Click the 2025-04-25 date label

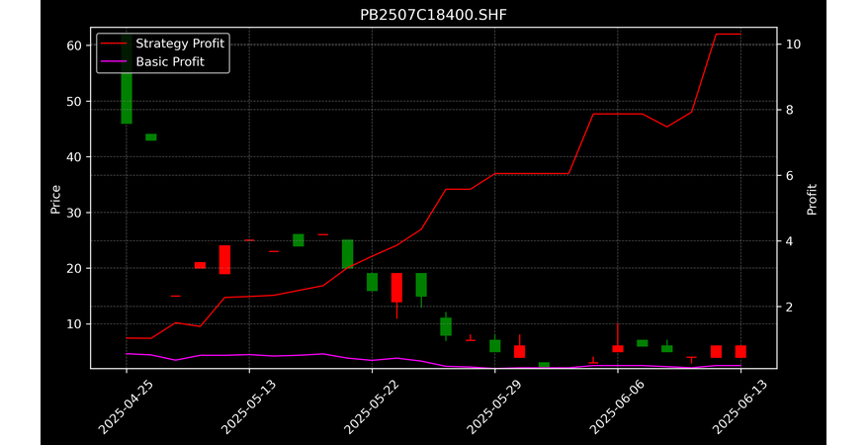pos(126,407)
